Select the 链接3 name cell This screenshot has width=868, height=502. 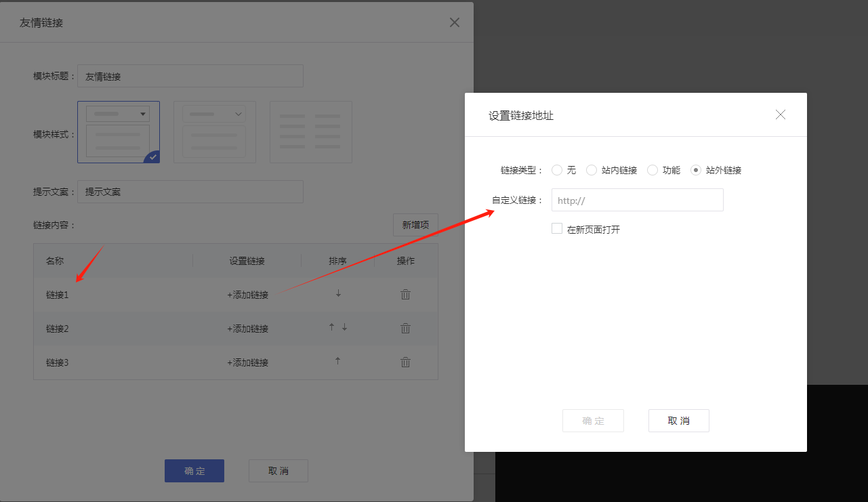click(x=58, y=362)
